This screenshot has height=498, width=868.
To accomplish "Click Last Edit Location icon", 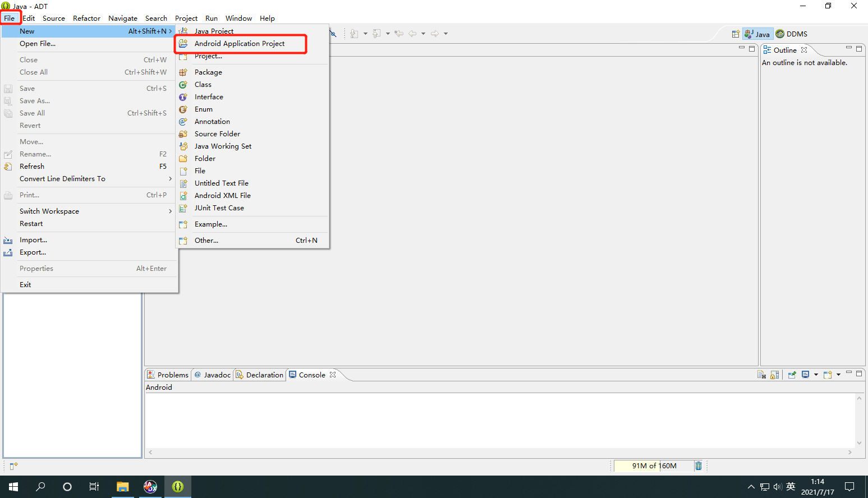I will click(x=399, y=34).
